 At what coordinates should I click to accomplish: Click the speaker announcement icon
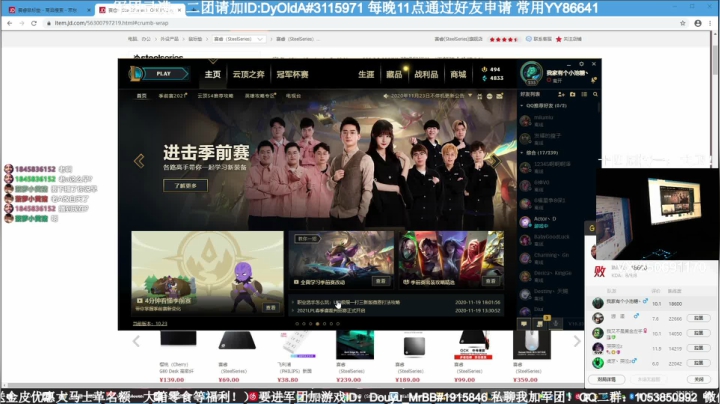pos(386,96)
